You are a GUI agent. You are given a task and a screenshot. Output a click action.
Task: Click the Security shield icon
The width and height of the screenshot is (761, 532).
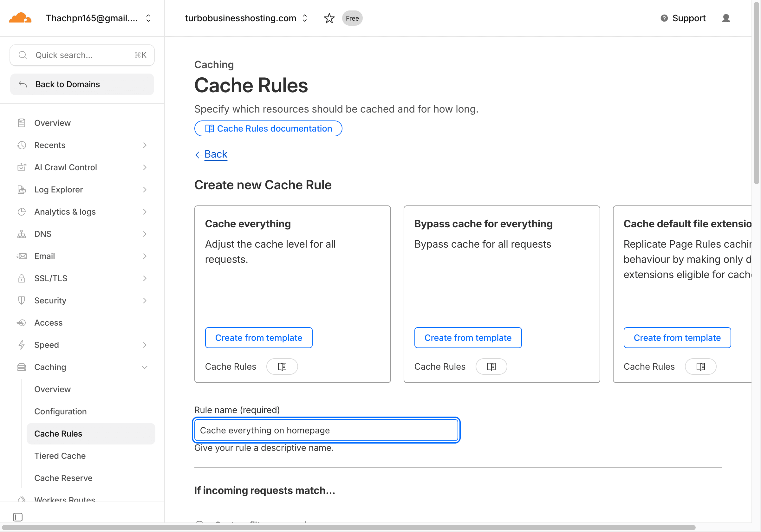[21, 300]
